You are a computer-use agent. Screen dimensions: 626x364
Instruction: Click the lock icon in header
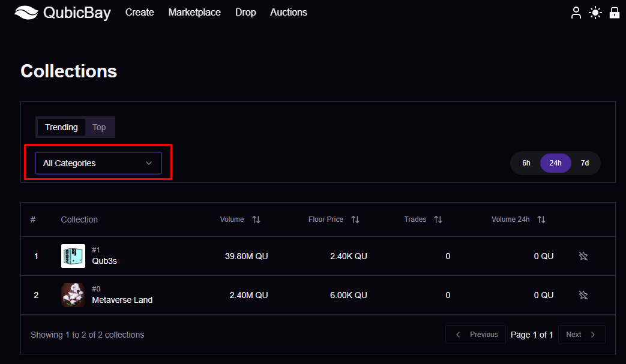tap(615, 13)
